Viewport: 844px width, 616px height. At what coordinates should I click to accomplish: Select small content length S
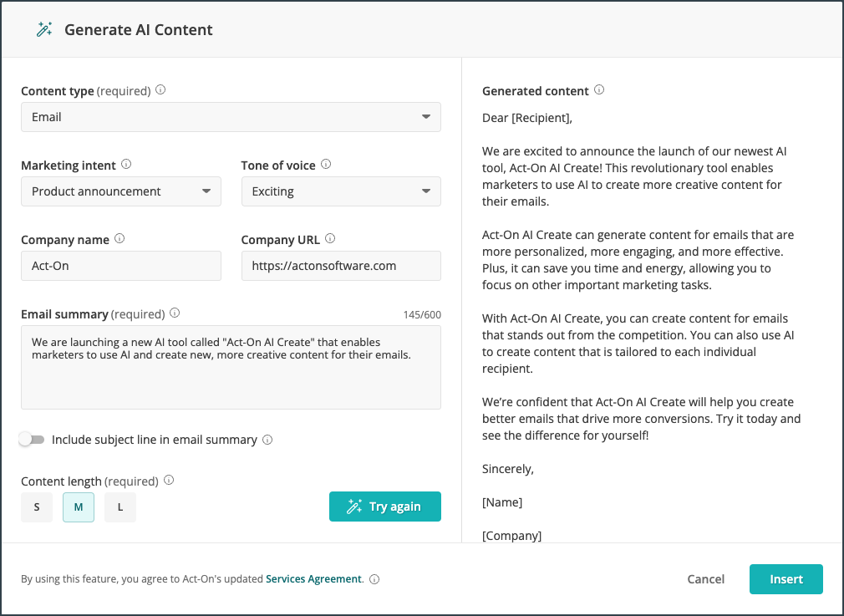[37, 507]
